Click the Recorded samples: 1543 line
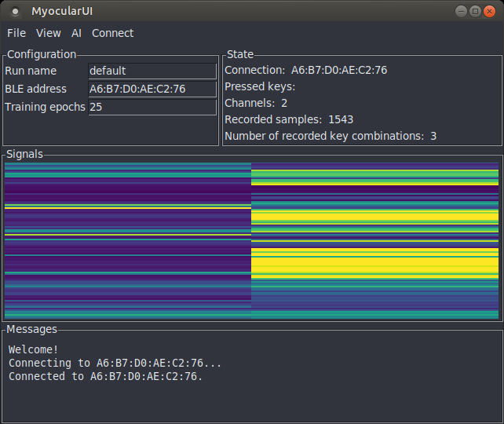The height and width of the screenshot is (424, 504). click(289, 119)
